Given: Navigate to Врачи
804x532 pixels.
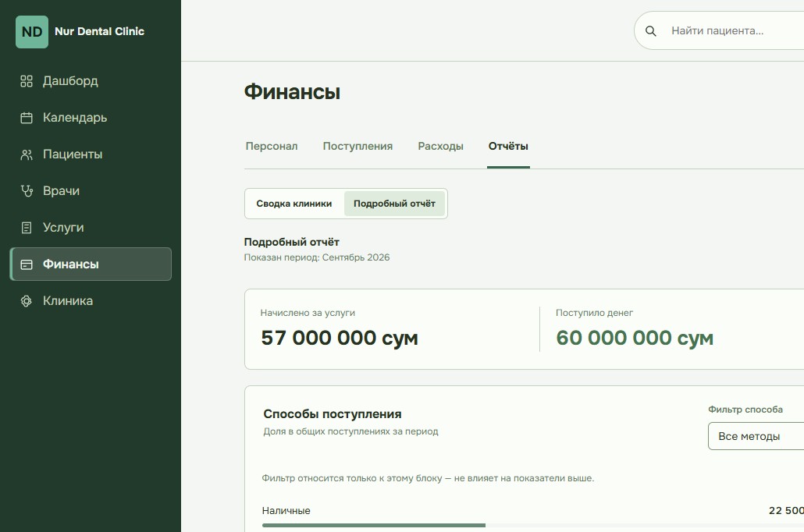Looking at the screenshot, I should tap(91, 191).
